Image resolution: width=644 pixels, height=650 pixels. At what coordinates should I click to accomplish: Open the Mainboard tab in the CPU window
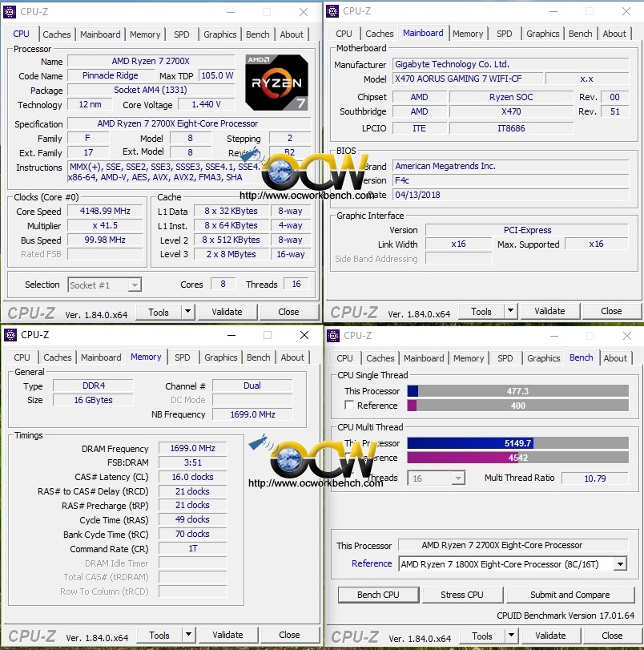(100, 34)
